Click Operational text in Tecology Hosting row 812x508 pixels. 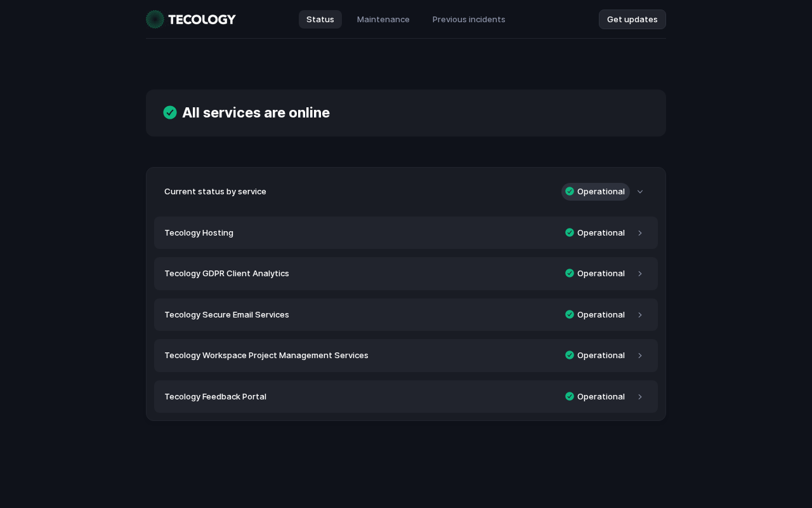(601, 233)
